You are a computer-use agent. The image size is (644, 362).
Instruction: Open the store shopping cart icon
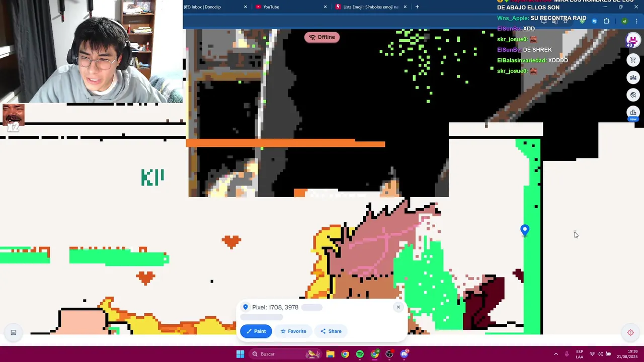(633, 60)
